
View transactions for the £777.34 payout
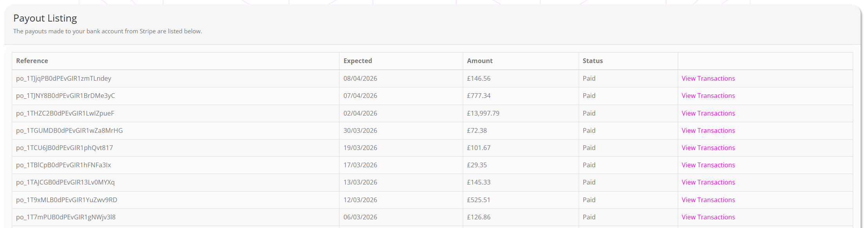tap(708, 96)
